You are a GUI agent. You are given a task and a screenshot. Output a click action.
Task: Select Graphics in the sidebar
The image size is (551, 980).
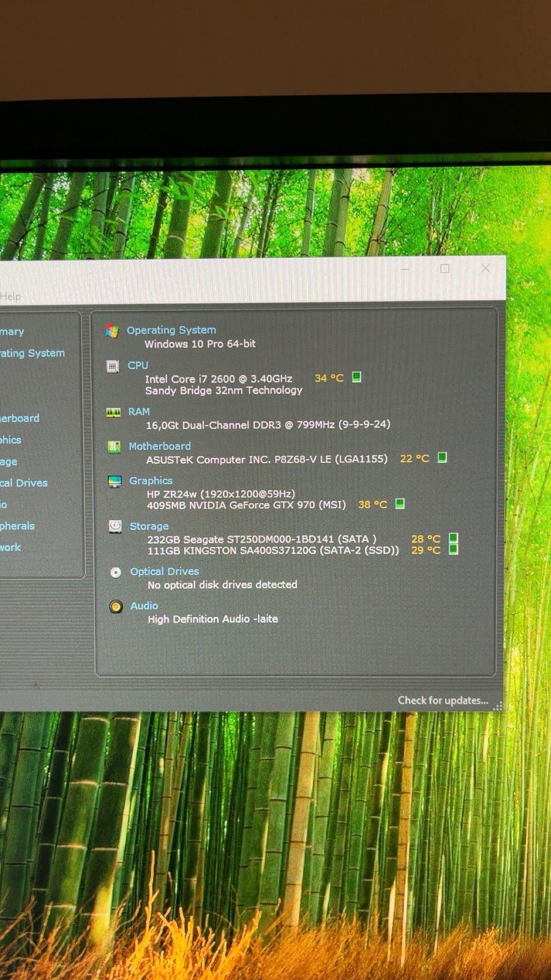point(10,440)
